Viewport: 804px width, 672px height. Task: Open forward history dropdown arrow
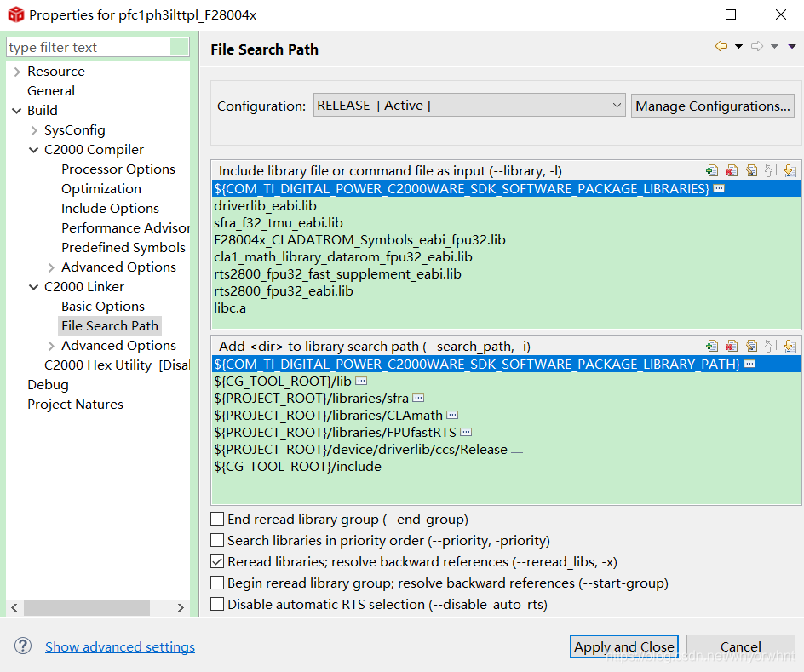(774, 46)
